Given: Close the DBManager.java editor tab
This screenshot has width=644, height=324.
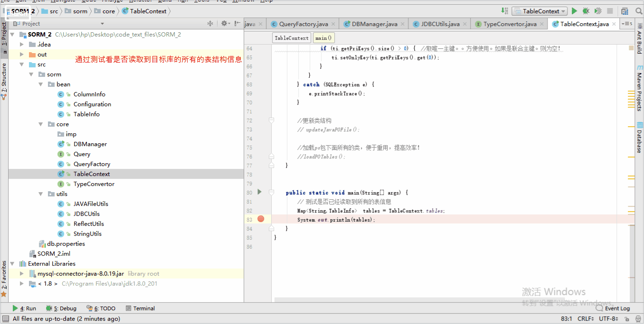Looking at the screenshot, I should pos(403,24).
